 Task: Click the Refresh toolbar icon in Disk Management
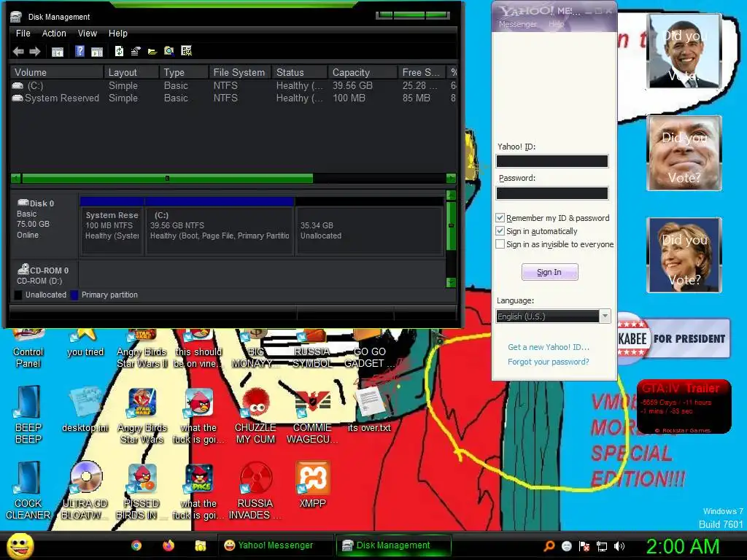click(119, 51)
